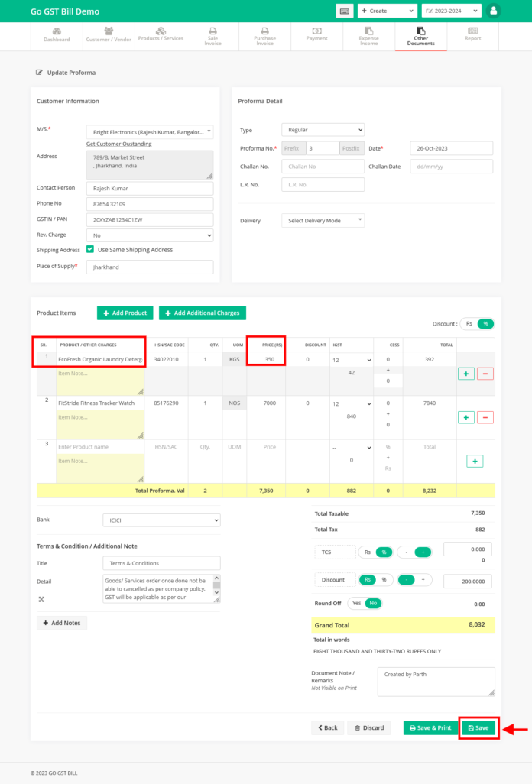Viewport: 532px width, 784px height.
Task: Open the user profile icon in the header
Action: tap(493, 11)
